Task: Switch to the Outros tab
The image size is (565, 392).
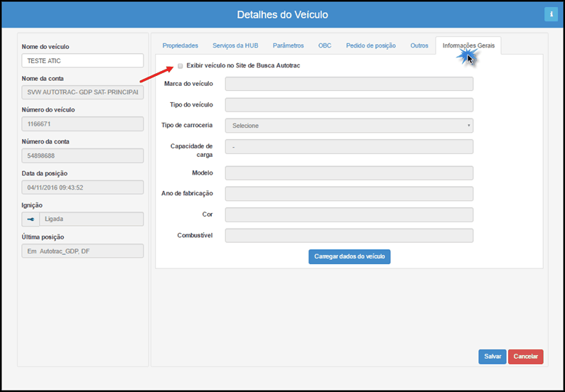Action: click(x=419, y=45)
